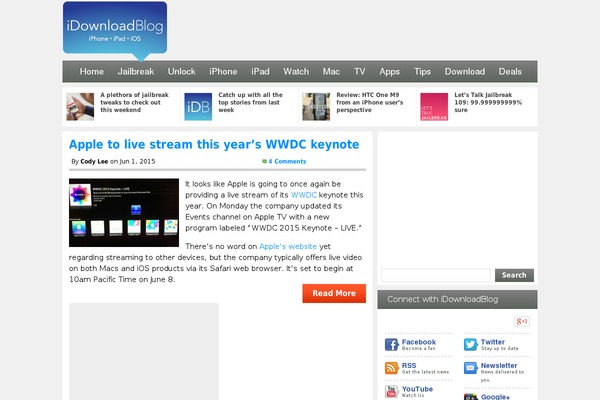Open the iPhone menu item

(x=223, y=72)
